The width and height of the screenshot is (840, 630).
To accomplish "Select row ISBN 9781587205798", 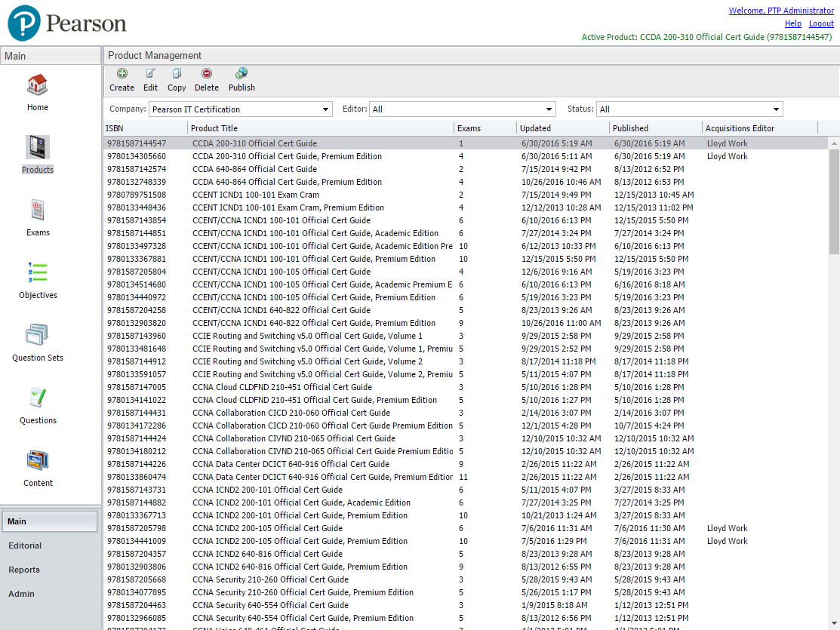I will click(x=466, y=528).
